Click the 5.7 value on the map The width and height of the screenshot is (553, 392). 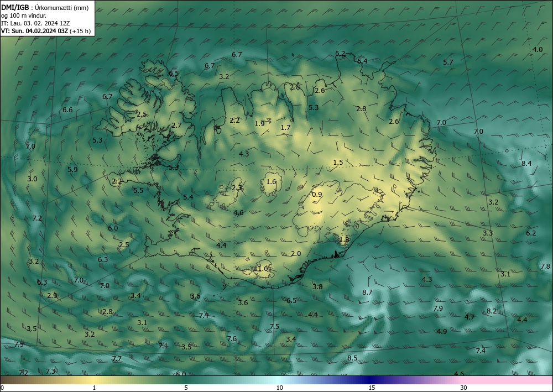[x=448, y=62]
